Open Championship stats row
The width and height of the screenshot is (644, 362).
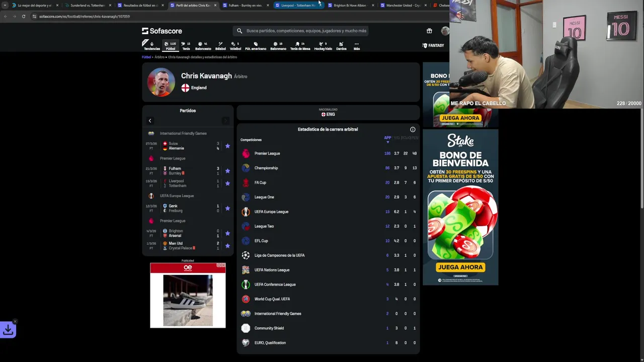[328, 168]
